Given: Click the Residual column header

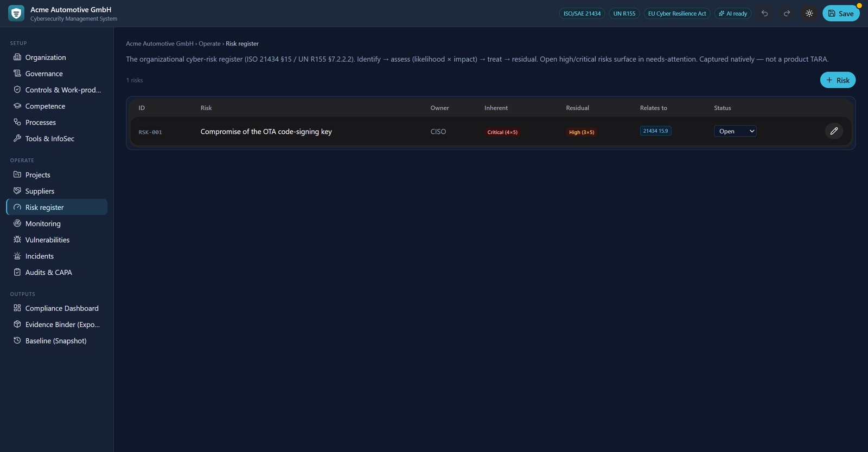Looking at the screenshot, I should click(x=578, y=108).
